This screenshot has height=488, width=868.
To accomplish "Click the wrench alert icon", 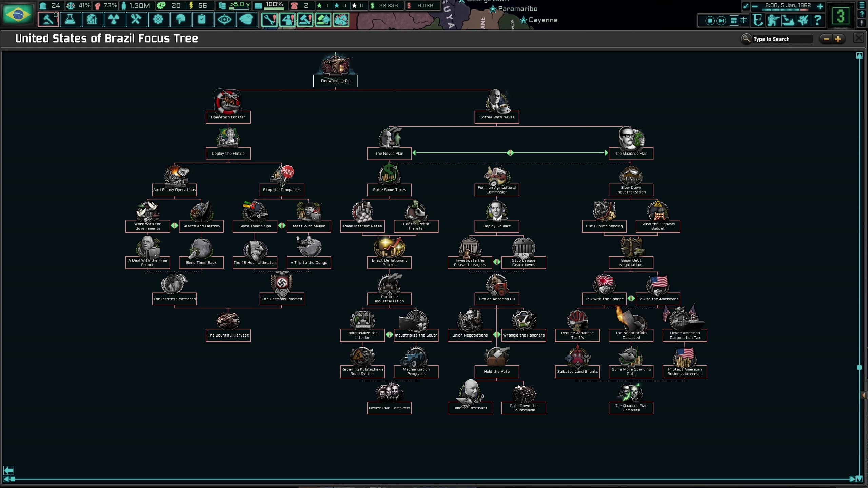I will 270,20.
